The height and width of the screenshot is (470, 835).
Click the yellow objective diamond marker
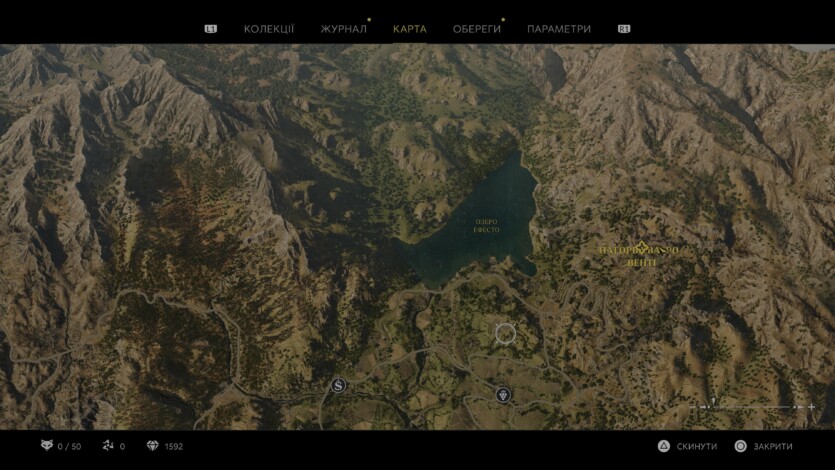pos(642,248)
